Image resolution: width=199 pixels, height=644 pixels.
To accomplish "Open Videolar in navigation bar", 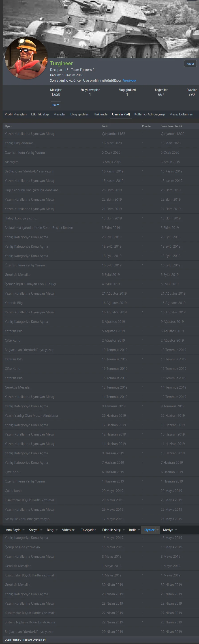I will click(68, 530).
